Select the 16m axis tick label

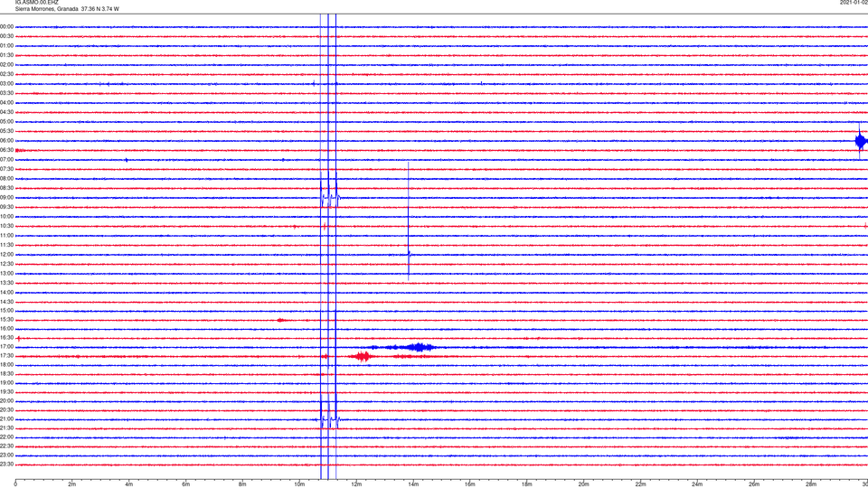tap(470, 484)
